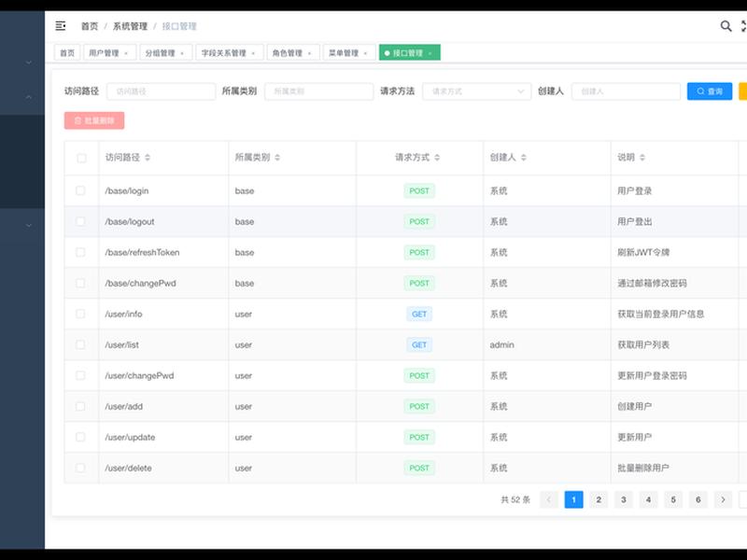The width and height of the screenshot is (747, 560).
Task: Sort by 创建人 column arrows
Action: tap(523, 157)
